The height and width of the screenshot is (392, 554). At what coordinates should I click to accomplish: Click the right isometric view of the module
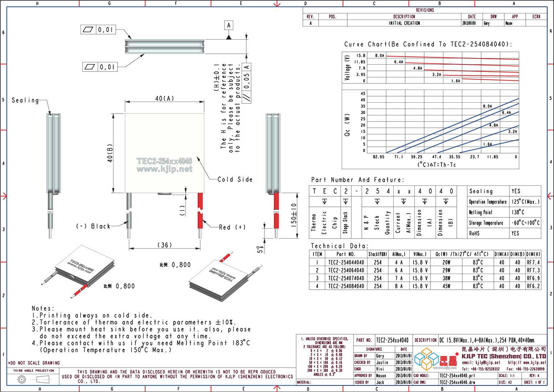coord(225,276)
